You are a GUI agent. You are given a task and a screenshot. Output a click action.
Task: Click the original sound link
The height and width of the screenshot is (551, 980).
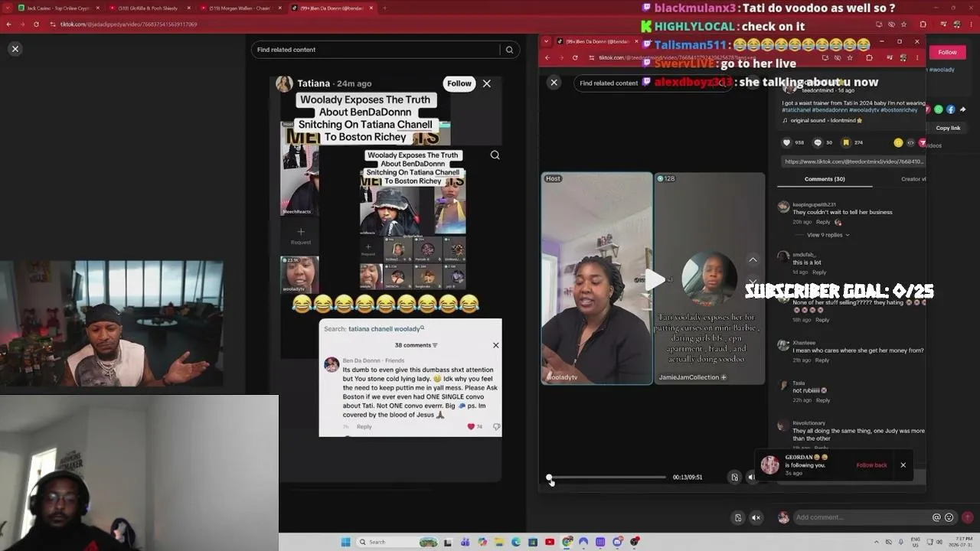(826, 120)
